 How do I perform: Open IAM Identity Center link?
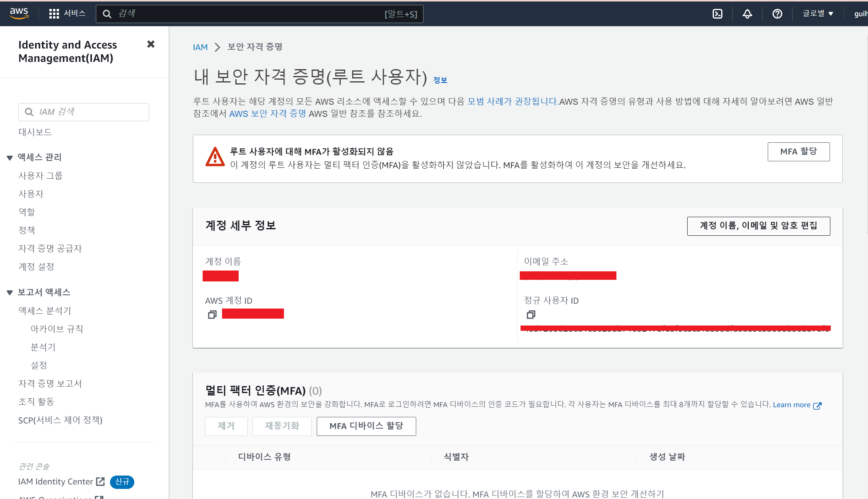tap(56, 482)
